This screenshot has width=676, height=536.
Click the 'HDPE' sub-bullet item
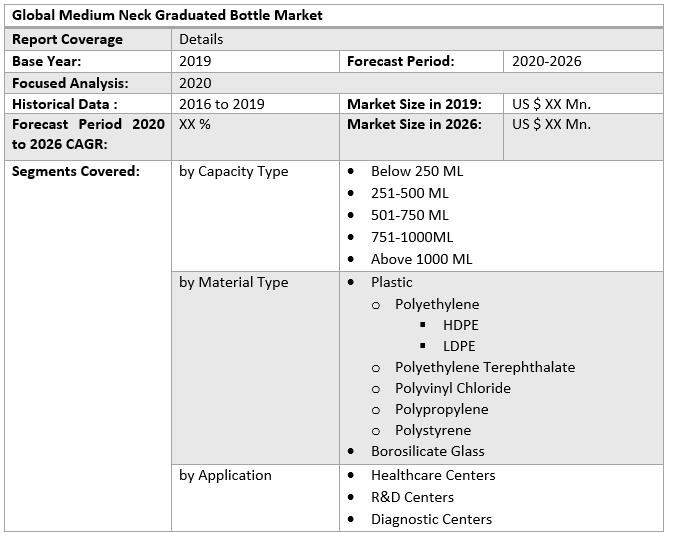[460, 325]
